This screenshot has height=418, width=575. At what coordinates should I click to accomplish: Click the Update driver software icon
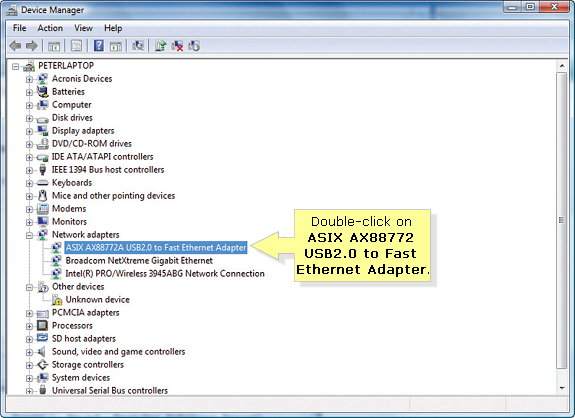click(x=160, y=46)
